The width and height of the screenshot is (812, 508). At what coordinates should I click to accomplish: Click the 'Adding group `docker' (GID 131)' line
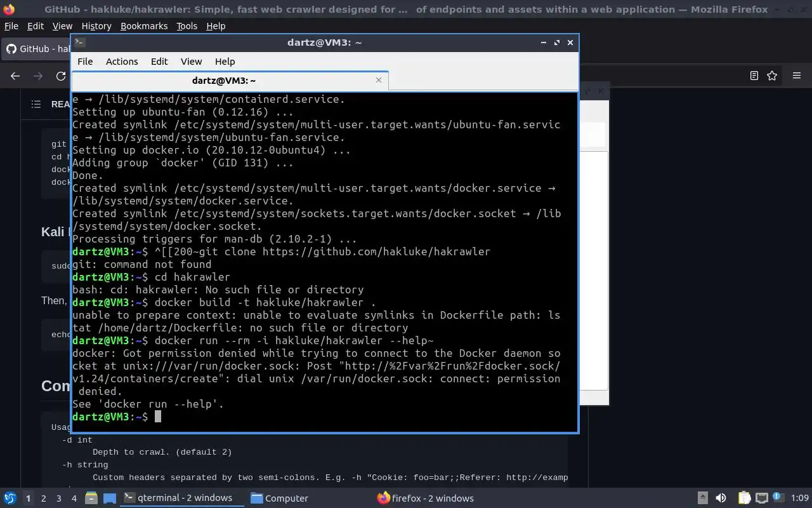pos(183,163)
